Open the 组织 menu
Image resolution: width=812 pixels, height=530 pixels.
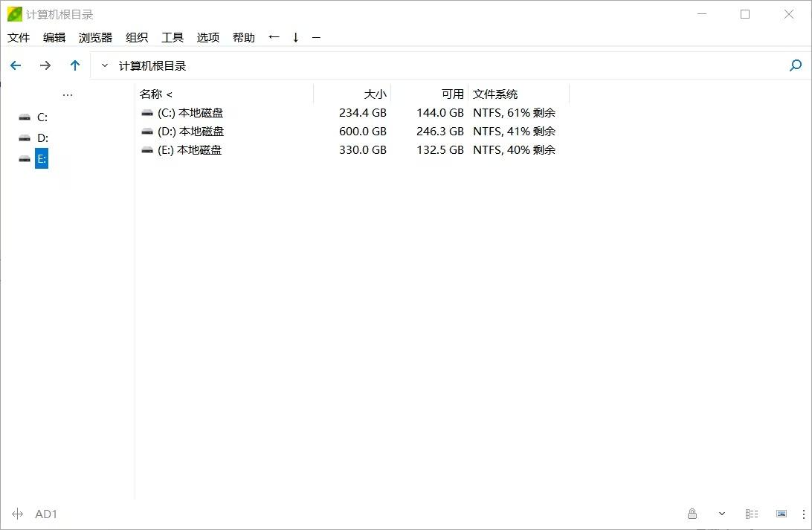[x=137, y=37]
